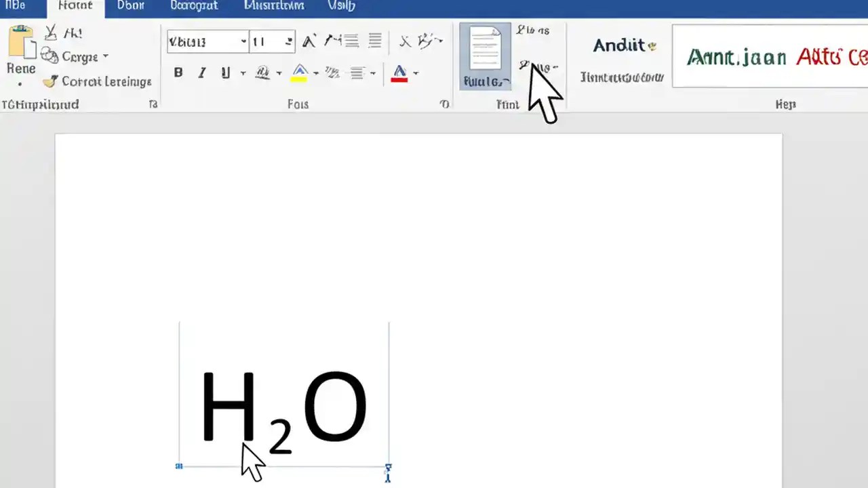
Task: Click the Increase Font Size icon
Action: point(309,41)
